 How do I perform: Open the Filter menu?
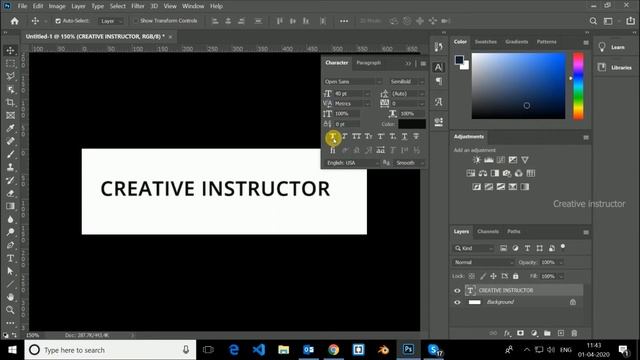coord(138,6)
